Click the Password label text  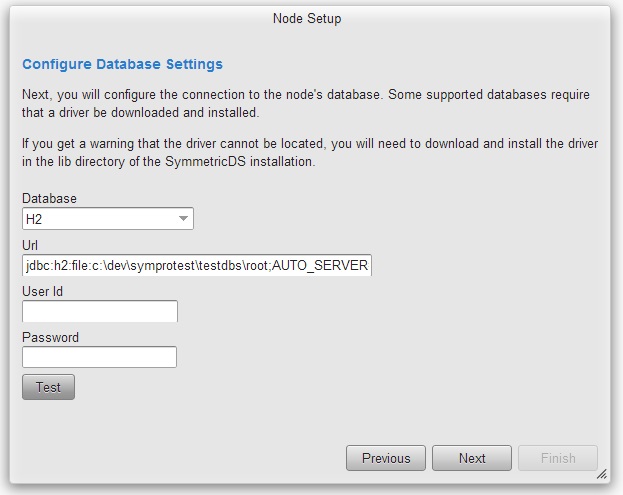coord(50,337)
